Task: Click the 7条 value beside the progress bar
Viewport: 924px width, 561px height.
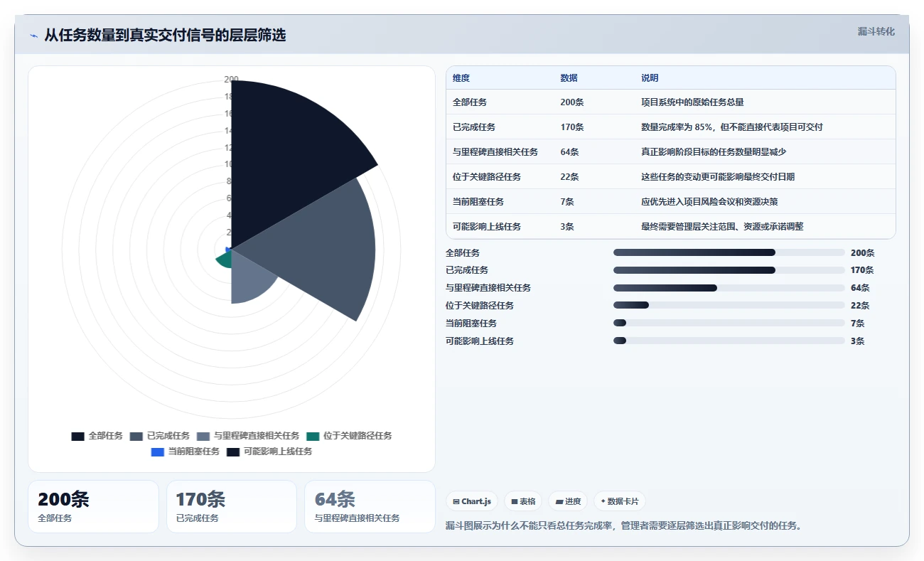Action: coord(858,324)
